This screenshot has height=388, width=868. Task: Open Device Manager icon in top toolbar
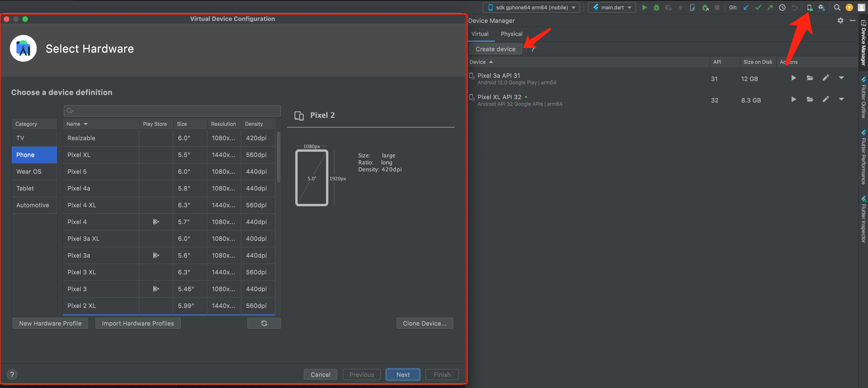[809, 7]
